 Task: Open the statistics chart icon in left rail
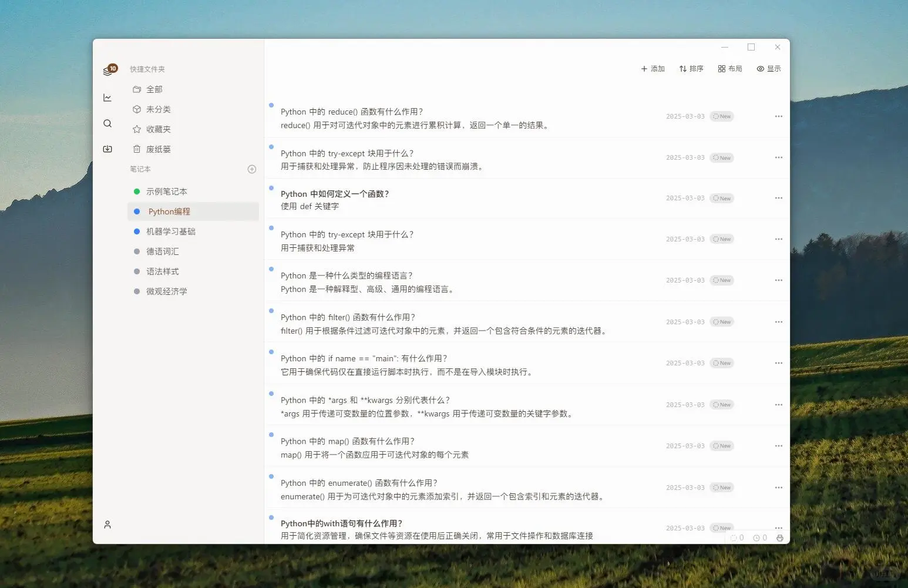pyautogui.click(x=107, y=97)
